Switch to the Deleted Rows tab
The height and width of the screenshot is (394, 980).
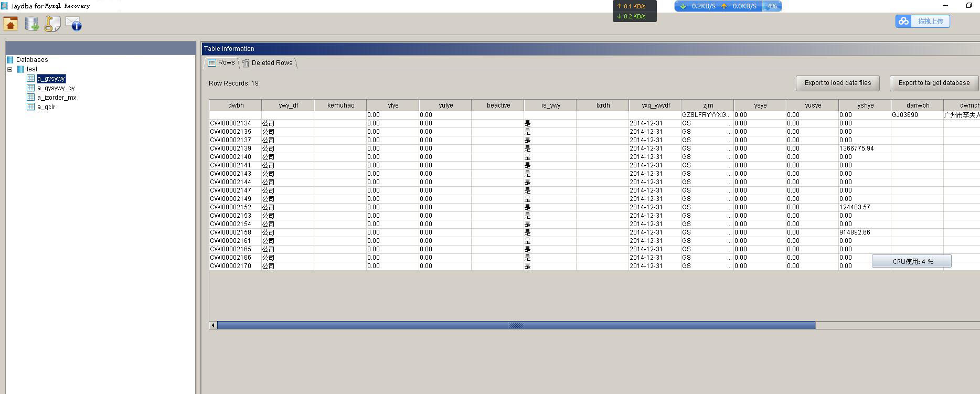point(268,63)
